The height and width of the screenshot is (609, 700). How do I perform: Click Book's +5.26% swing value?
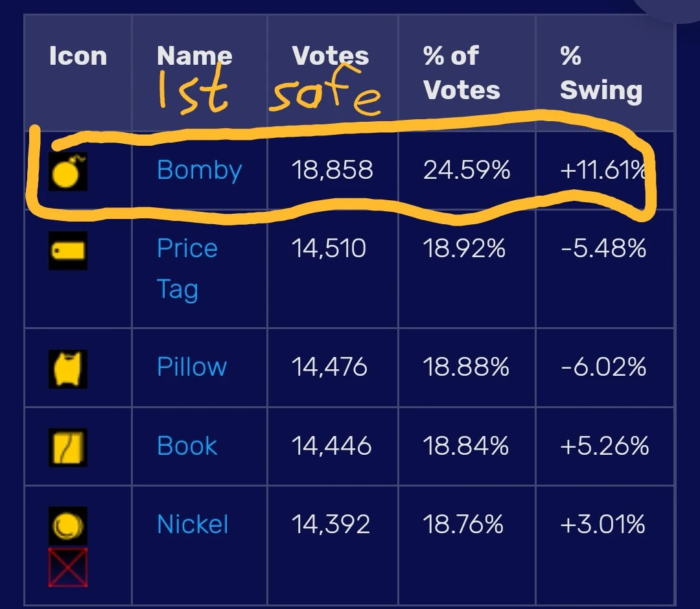point(604,446)
